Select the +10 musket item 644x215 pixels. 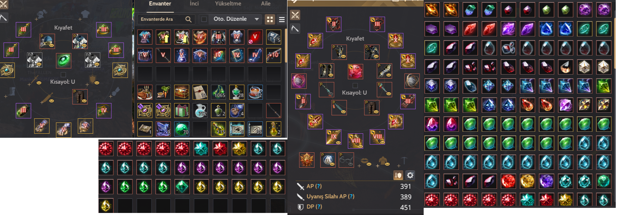pos(274,55)
